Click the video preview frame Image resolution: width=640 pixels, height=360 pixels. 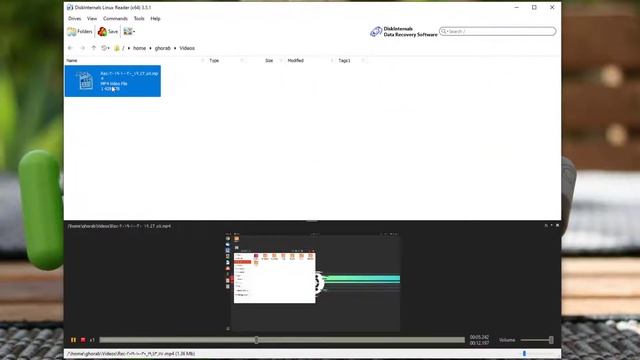[313, 282]
